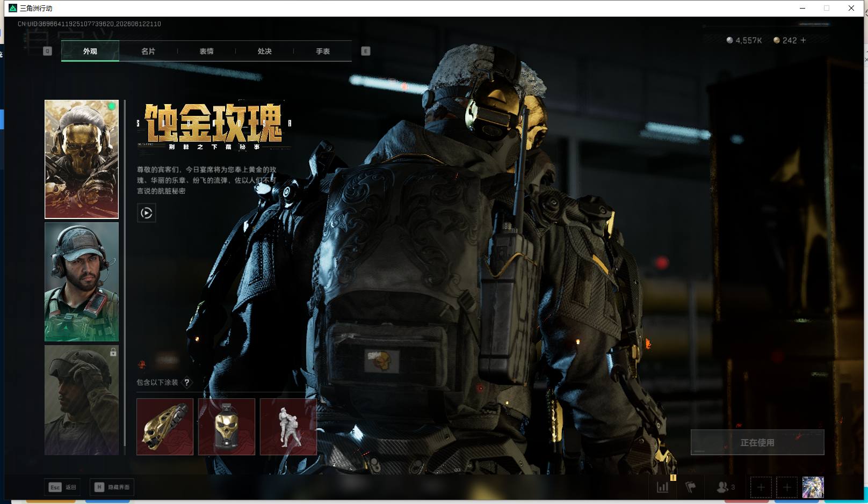The width and height of the screenshot is (868, 504).
Task: Click the H 隐藏界面 button
Action: click(112, 487)
